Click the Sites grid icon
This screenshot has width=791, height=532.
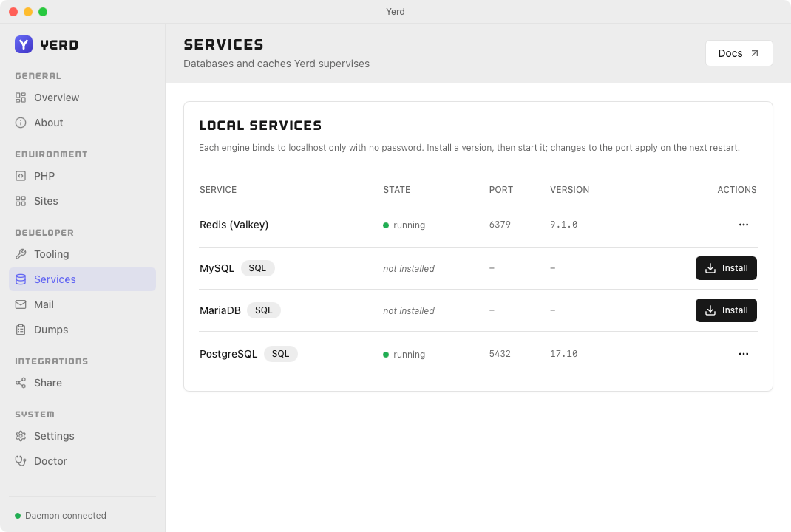[21, 201]
